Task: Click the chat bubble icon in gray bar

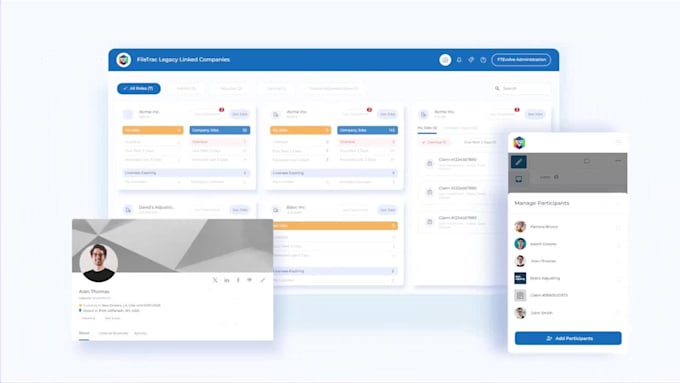Action: (x=587, y=161)
